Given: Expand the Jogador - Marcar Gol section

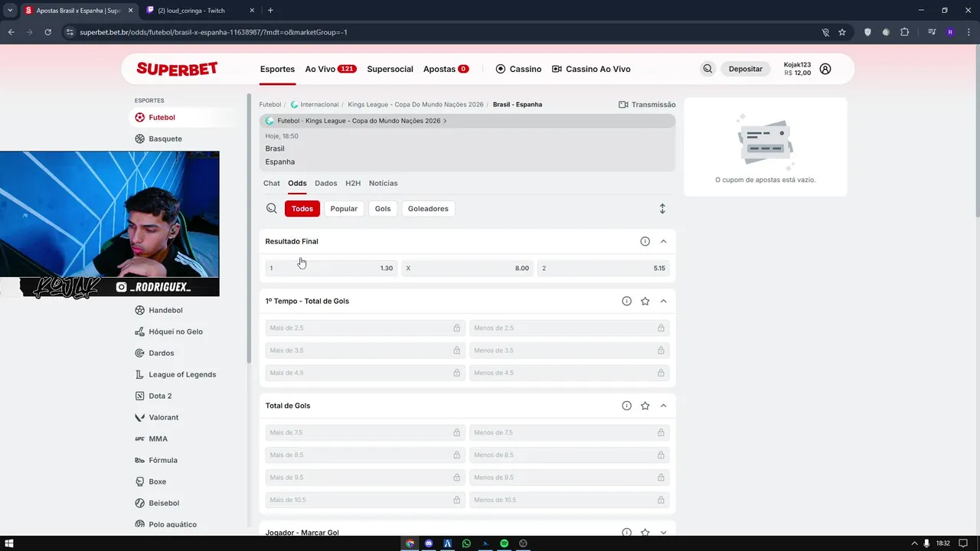Looking at the screenshot, I should tap(663, 532).
